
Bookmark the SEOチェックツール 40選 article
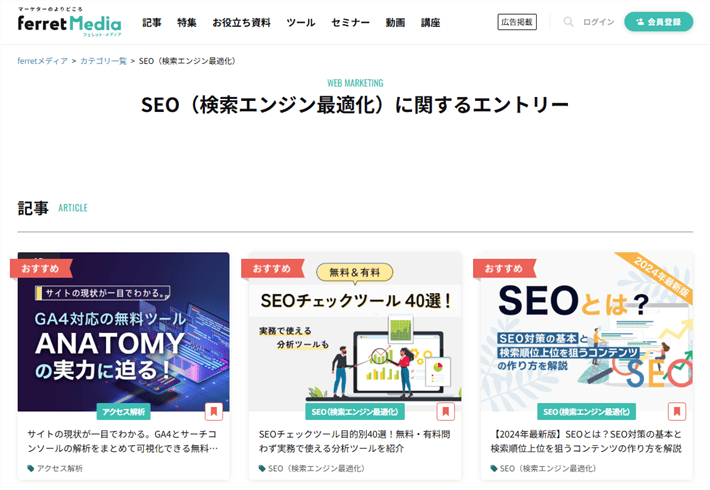(446, 411)
